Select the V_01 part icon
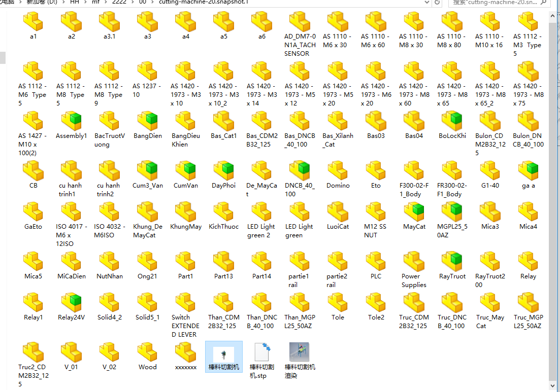Viewport: 560px width, 392px height. (x=71, y=352)
